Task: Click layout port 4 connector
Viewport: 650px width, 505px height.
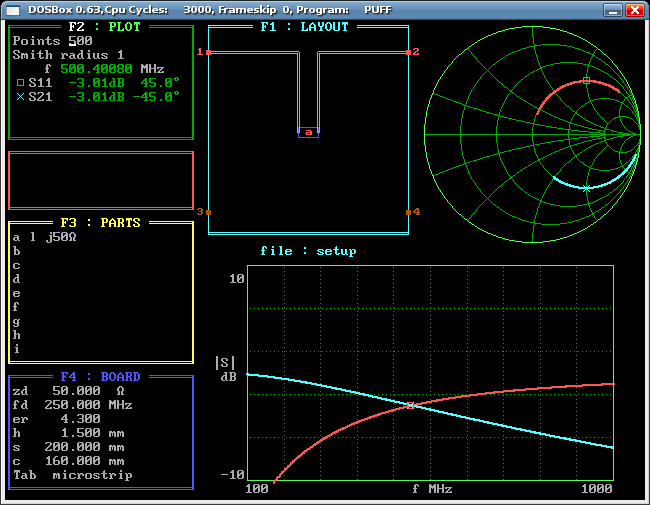Action: (408, 212)
